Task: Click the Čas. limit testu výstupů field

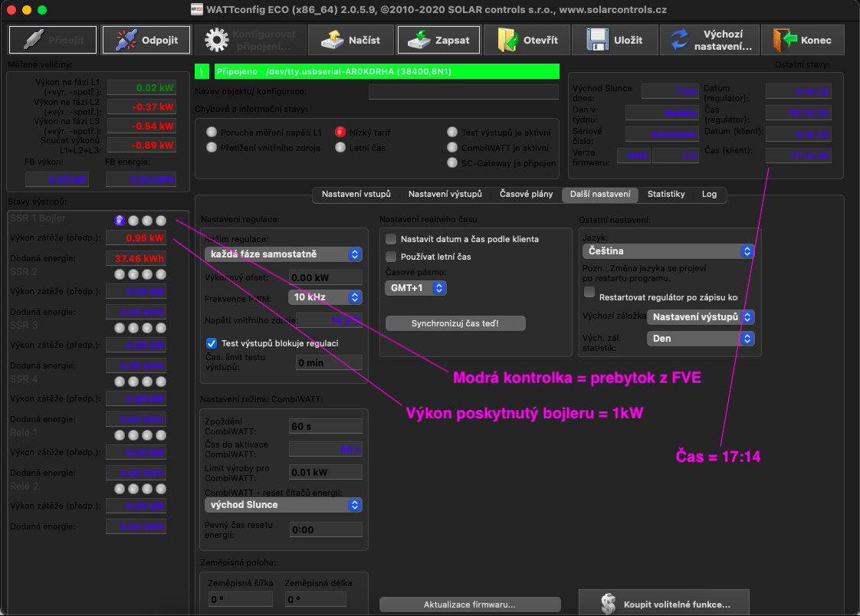Action: [x=329, y=362]
